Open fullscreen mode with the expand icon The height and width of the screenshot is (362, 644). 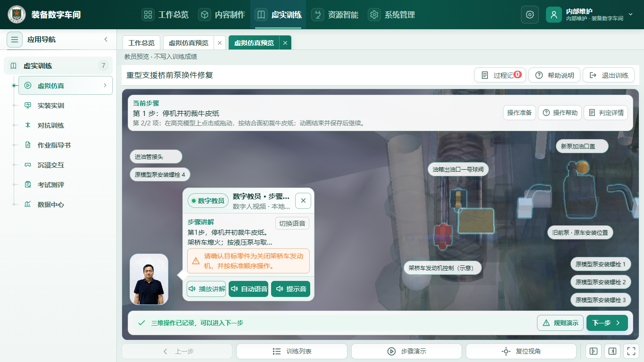click(630, 351)
